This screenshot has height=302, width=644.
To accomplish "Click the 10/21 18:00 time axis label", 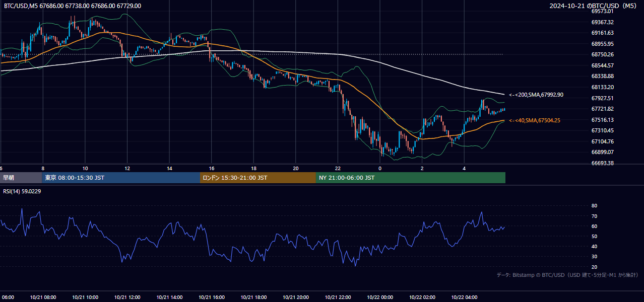I will pyautogui.click(x=253, y=297).
